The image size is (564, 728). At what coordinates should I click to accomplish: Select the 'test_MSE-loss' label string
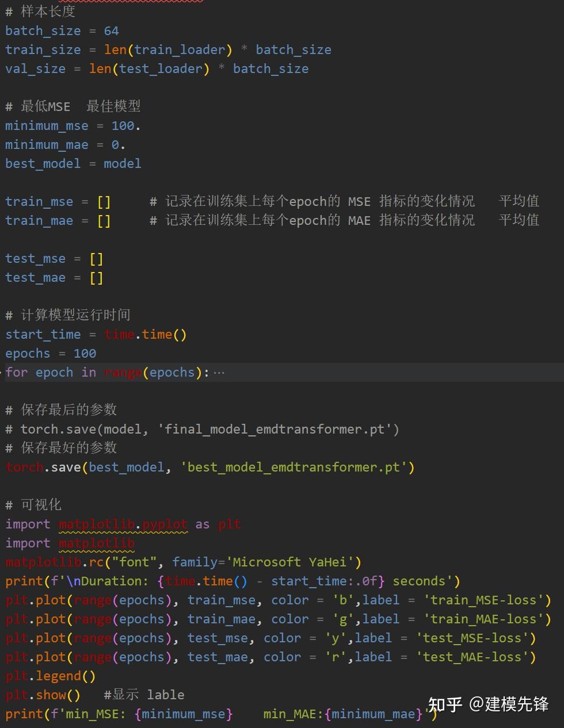pos(472,638)
